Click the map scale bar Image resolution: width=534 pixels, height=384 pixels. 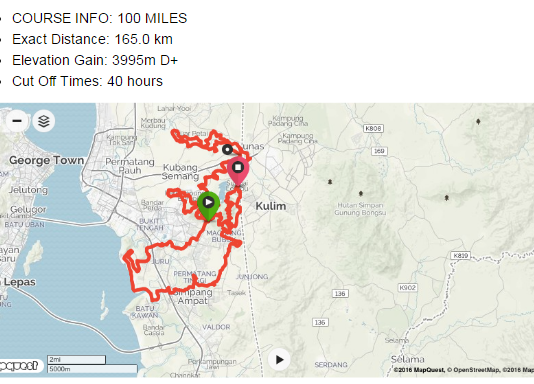click(92, 364)
